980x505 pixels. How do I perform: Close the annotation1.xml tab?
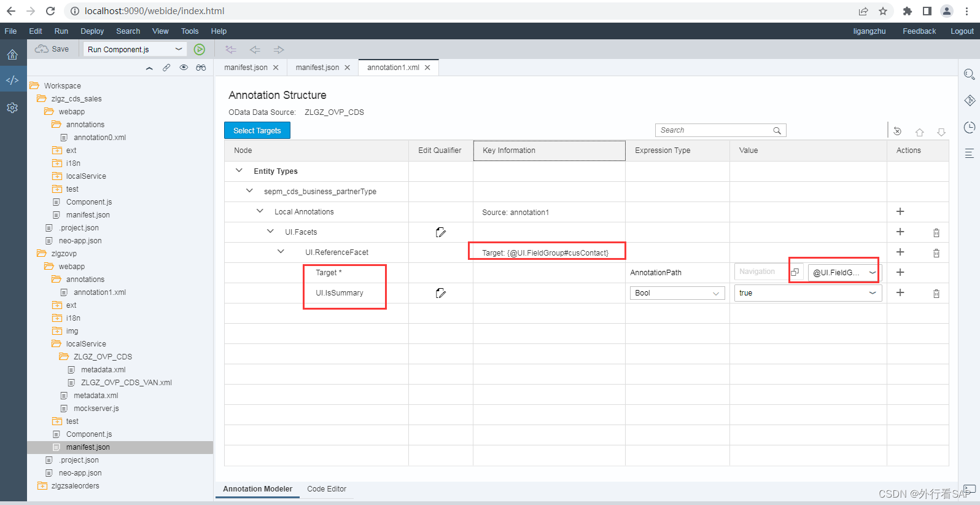pos(427,68)
